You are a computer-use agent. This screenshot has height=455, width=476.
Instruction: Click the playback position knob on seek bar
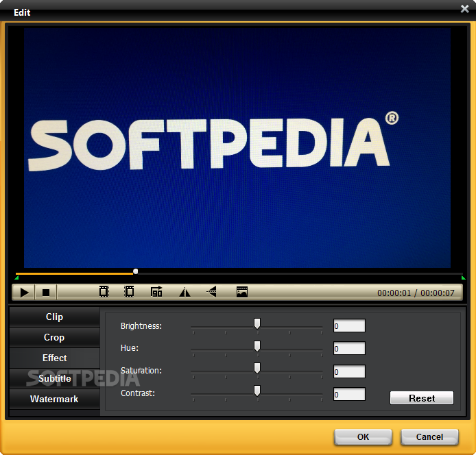(x=136, y=271)
